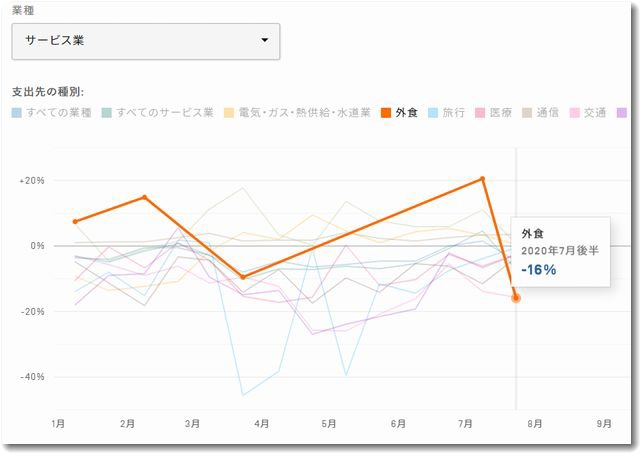Select the 外食 legend label
The image size is (640, 453).
pyautogui.click(x=406, y=113)
